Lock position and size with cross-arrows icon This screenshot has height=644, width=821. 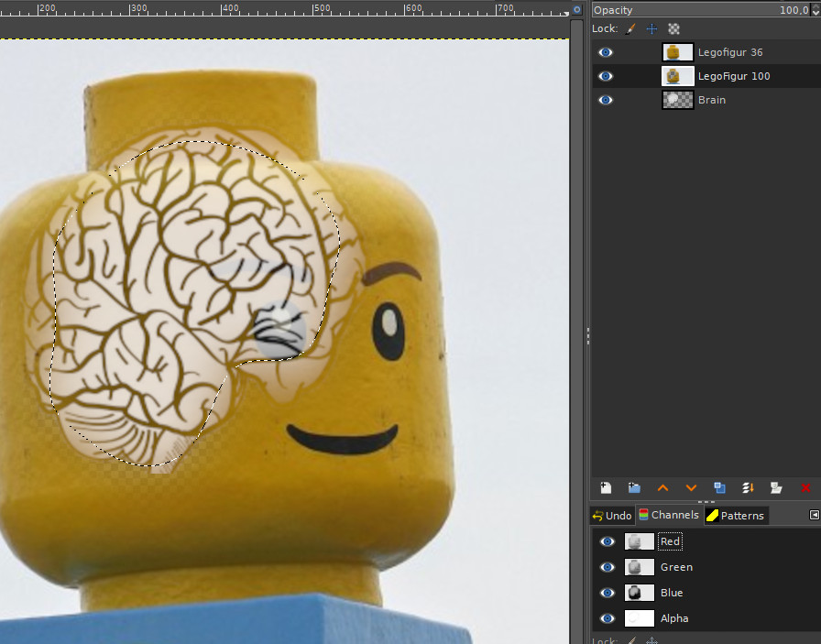coord(651,28)
